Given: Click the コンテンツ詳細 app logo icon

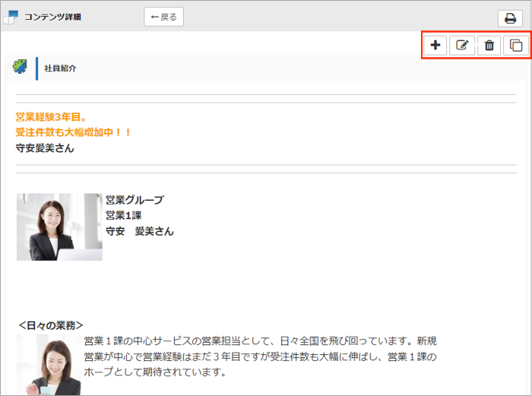Looking at the screenshot, I should tap(11, 17).
